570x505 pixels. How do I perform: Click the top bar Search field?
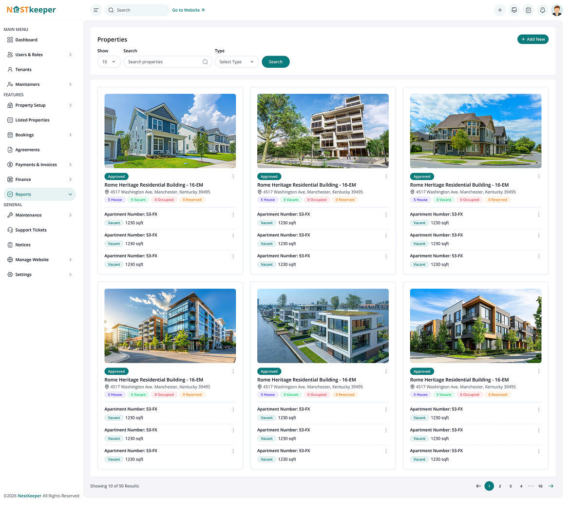click(137, 10)
